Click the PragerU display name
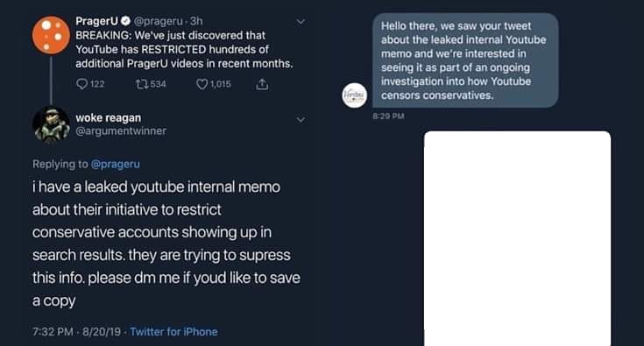The image size is (644, 346). pyautogui.click(x=97, y=21)
